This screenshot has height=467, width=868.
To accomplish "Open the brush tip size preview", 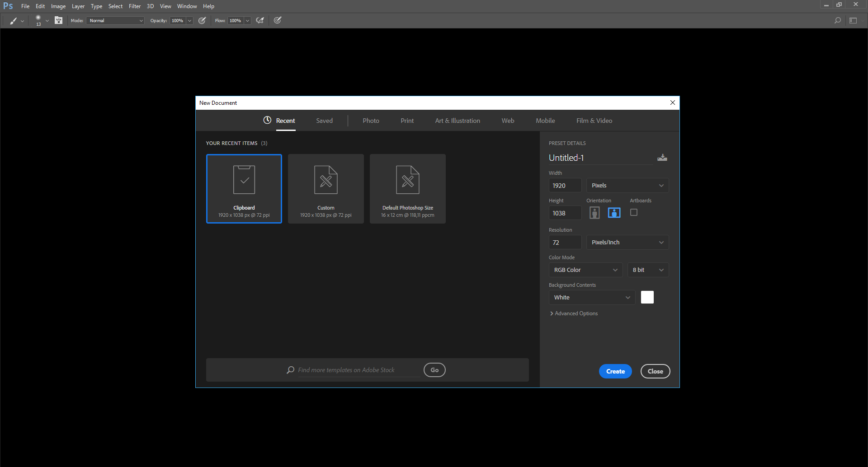I will (x=38, y=20).
